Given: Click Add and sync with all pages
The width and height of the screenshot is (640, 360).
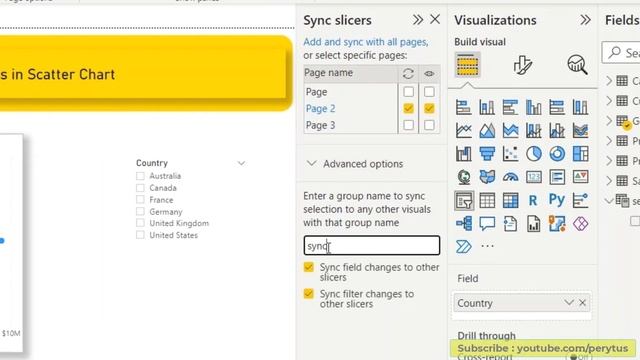Looking at the screenshot, I should 365,42.
